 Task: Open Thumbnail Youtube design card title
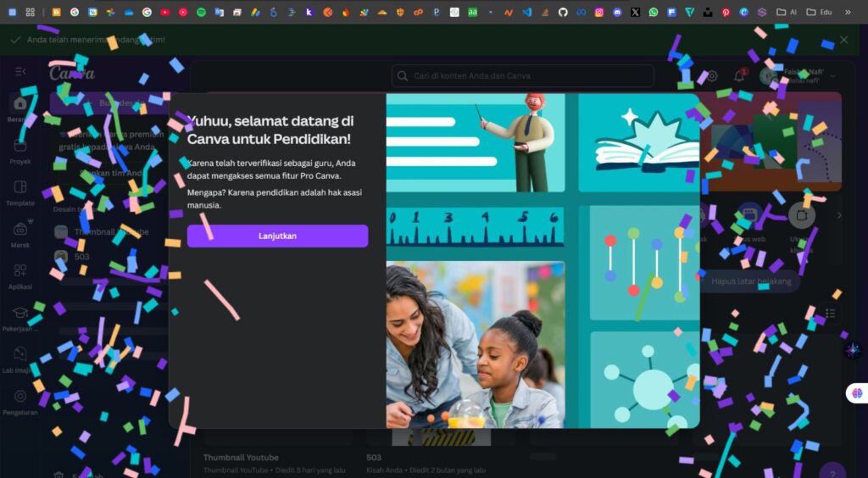click(241, 458)
